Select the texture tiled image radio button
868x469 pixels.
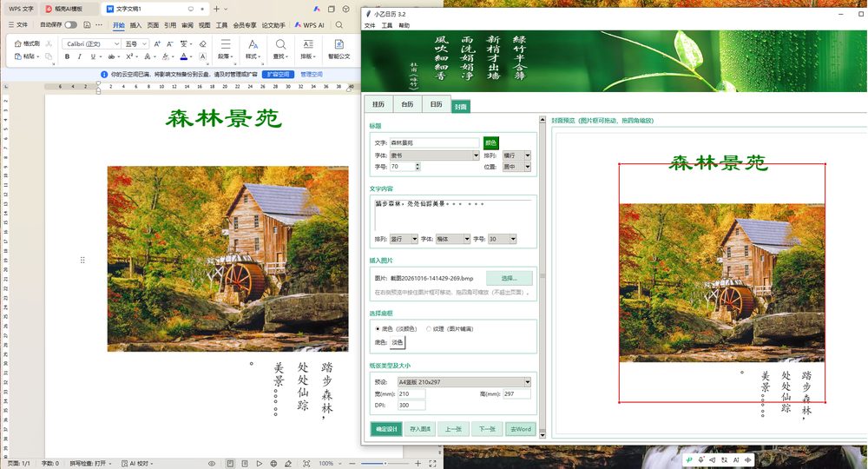click(x=429, y=329)
